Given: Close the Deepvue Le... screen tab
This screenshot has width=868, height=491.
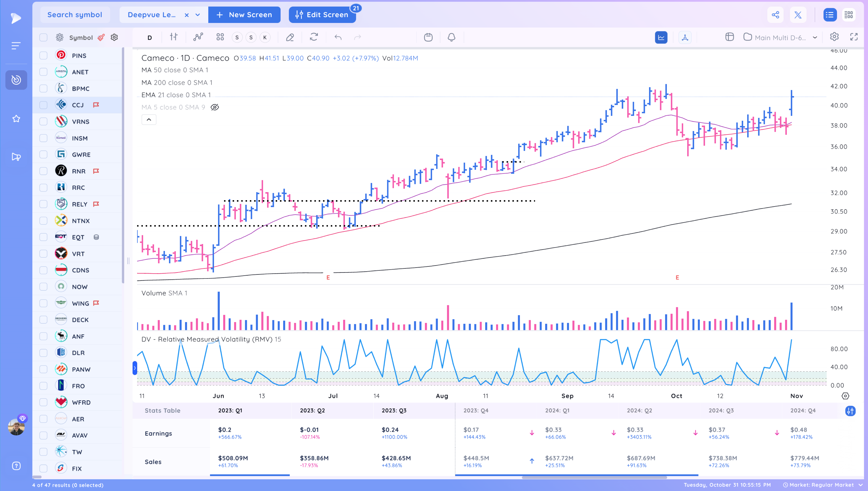Looking at the screenshot, I should tap(187, 15).
